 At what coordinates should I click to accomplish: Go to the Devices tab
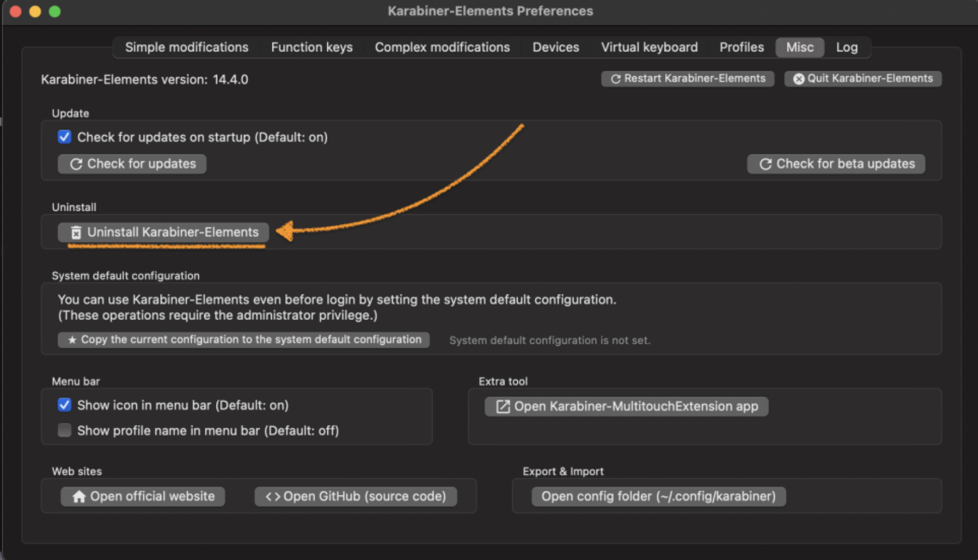[x=555, y=48]
